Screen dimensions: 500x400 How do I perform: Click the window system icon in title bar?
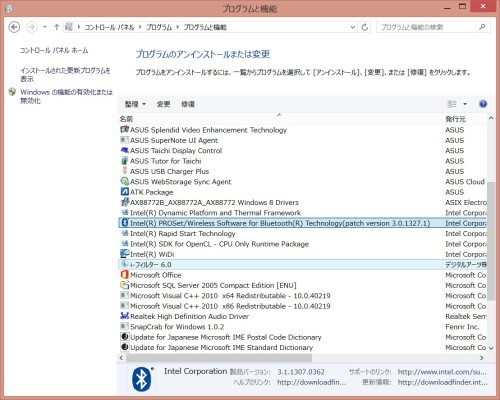(9, 8)
